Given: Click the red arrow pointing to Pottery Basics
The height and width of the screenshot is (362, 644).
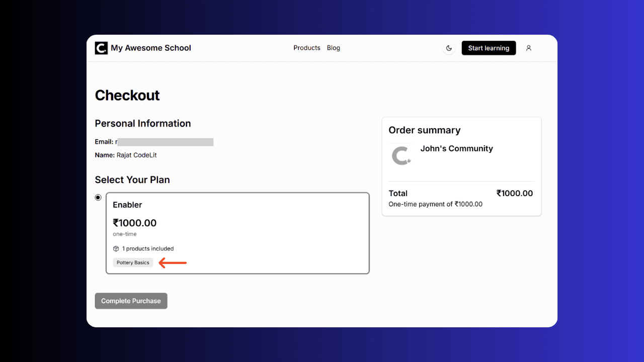Looking at the screenshot, I should tap(173, 262).
